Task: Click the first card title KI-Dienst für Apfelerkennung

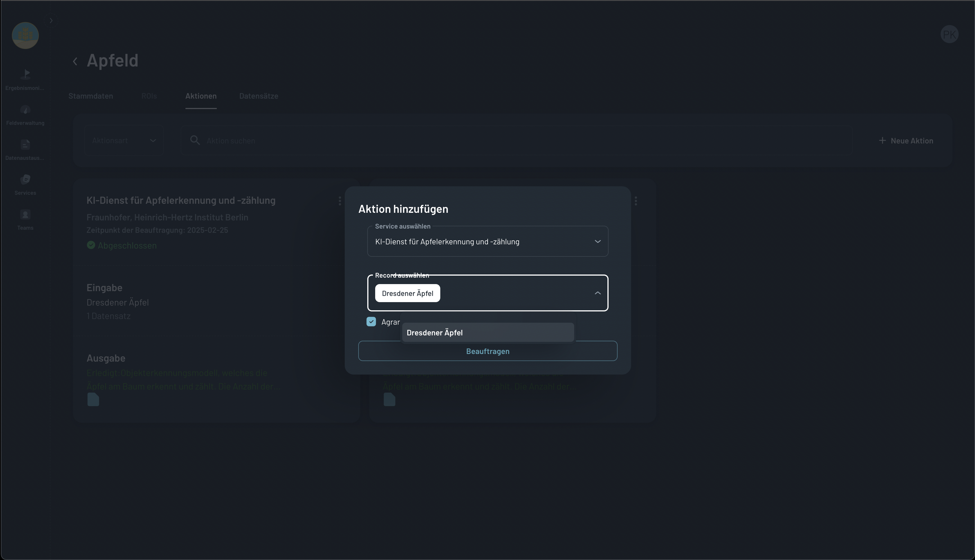Action: coord(181,200)
